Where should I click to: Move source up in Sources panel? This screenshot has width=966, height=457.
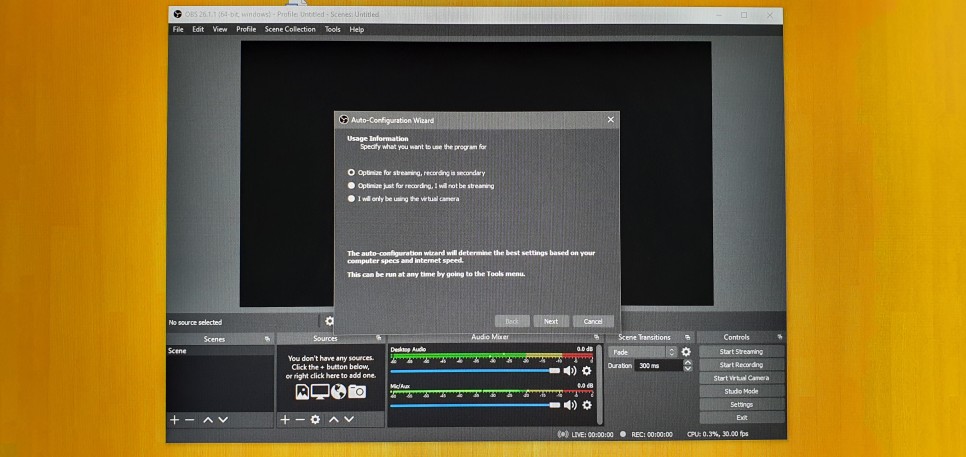point(333,419)
